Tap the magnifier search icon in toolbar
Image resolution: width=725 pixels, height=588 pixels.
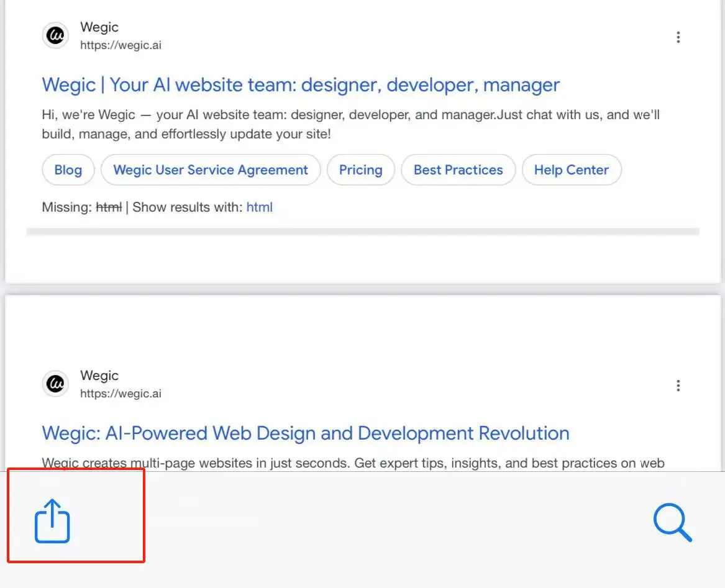click(x=673, y=522)
